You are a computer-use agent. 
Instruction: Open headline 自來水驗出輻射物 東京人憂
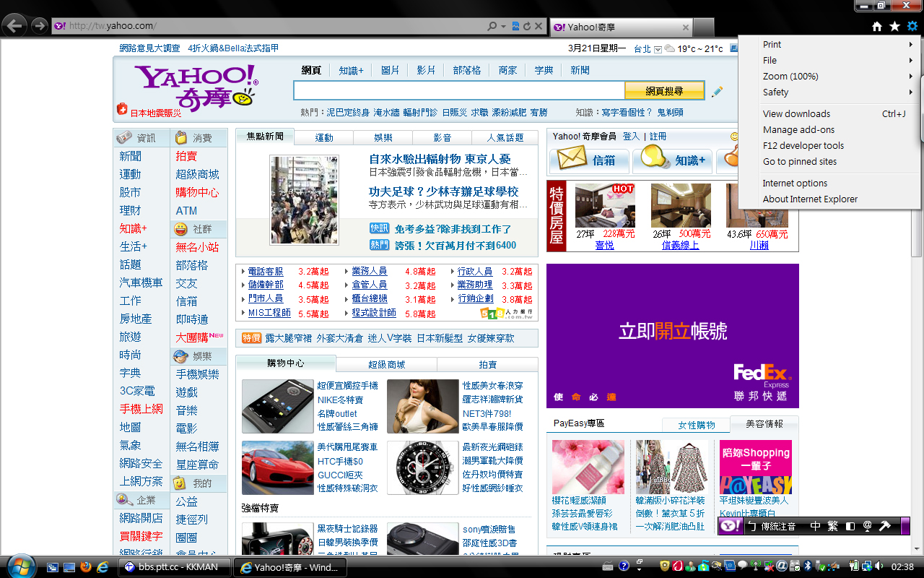click(440, 159)
